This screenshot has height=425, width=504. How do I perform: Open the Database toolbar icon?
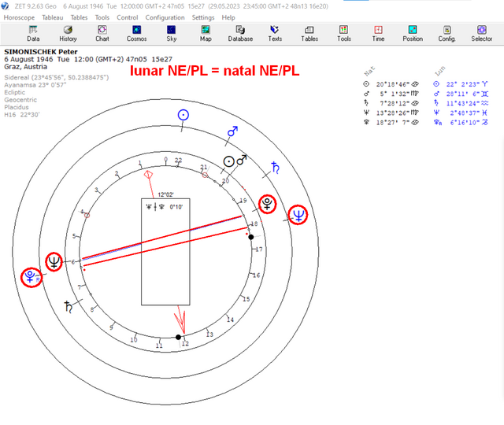240,33
